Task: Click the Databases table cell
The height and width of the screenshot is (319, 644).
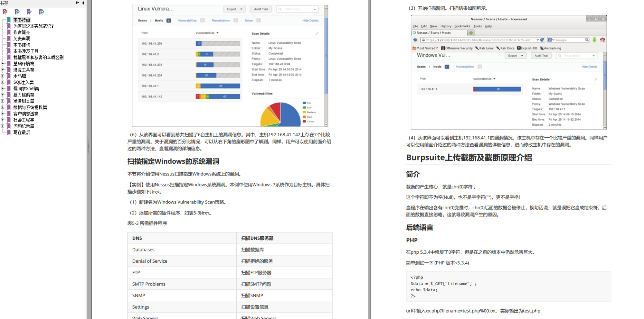Action: pos(182,250)
